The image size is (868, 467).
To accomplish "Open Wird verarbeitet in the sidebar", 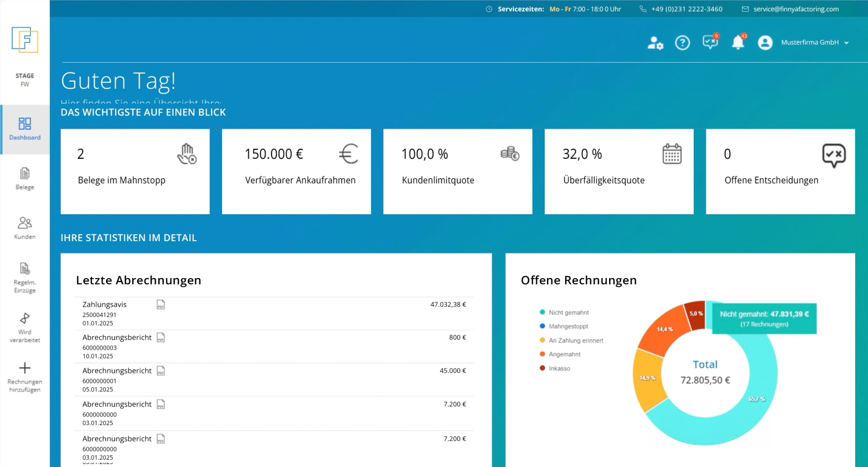I will pyautogui.click(x=25, y=327).
